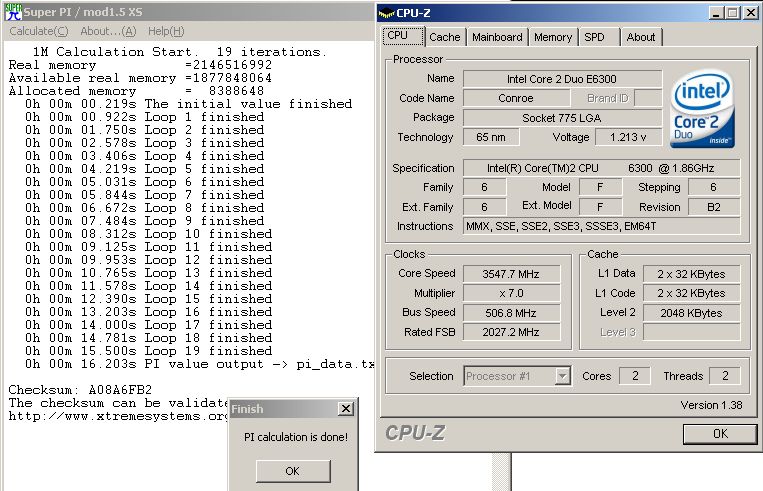Screen dimensions: 763x491
Task: Click the Version 1.38 label
Action: pos(711,405)
